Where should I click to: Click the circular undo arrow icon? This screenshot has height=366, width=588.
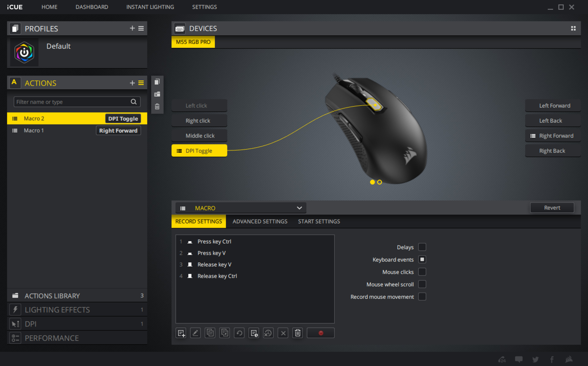(x=239, y=333)
